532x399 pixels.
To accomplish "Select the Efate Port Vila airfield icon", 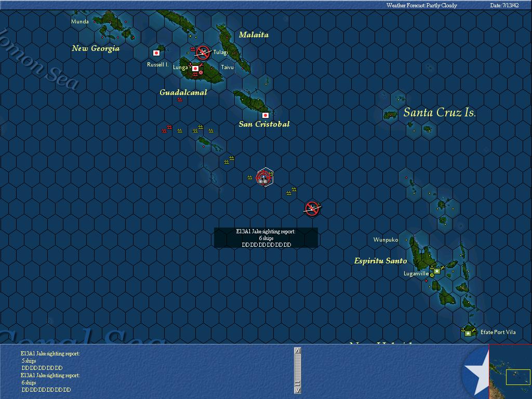I will (x=474, y=329).
